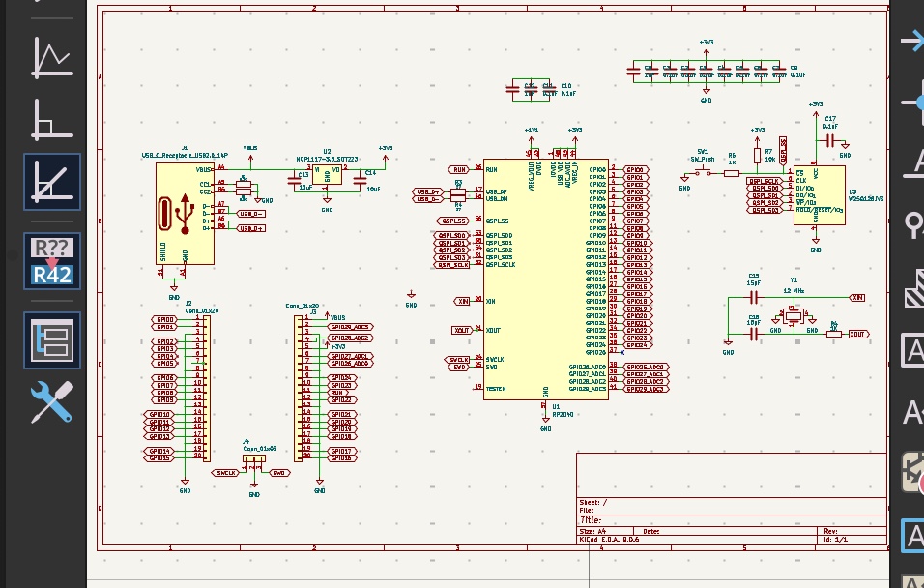
Task: Choose the striped rule area tool
Action: click(x=911, y=289)
